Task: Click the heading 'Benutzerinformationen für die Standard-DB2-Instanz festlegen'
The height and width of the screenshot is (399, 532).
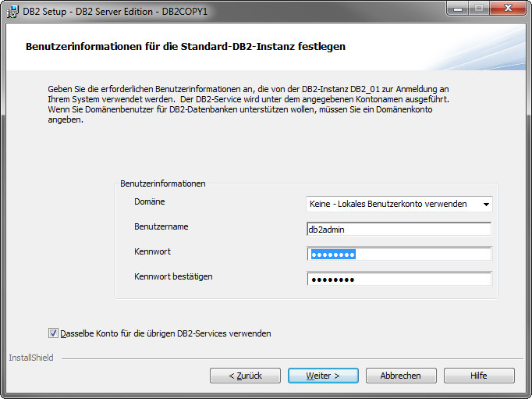Action: [186, 46]
